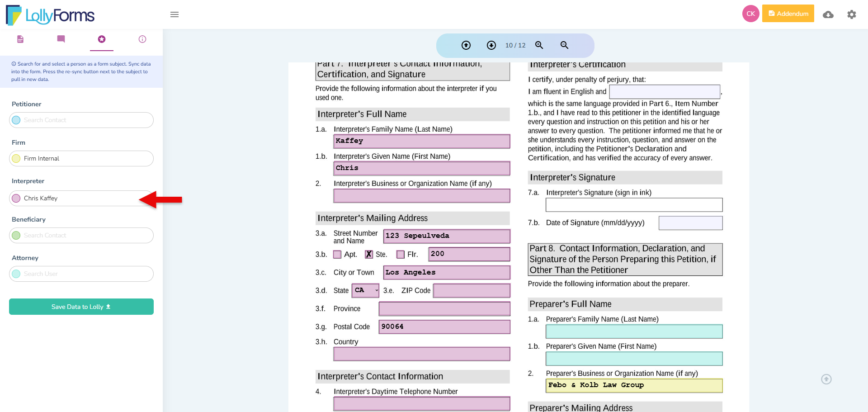Image resolution: width=868 pixels, height=412 pixels.
Task: Click the 10 / 12 page indicator
Action: tap(515, 45)
